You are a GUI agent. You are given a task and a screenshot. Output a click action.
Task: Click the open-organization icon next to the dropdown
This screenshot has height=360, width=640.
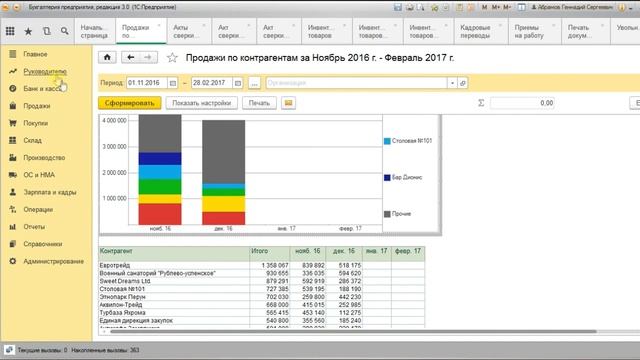click(462, 83)
